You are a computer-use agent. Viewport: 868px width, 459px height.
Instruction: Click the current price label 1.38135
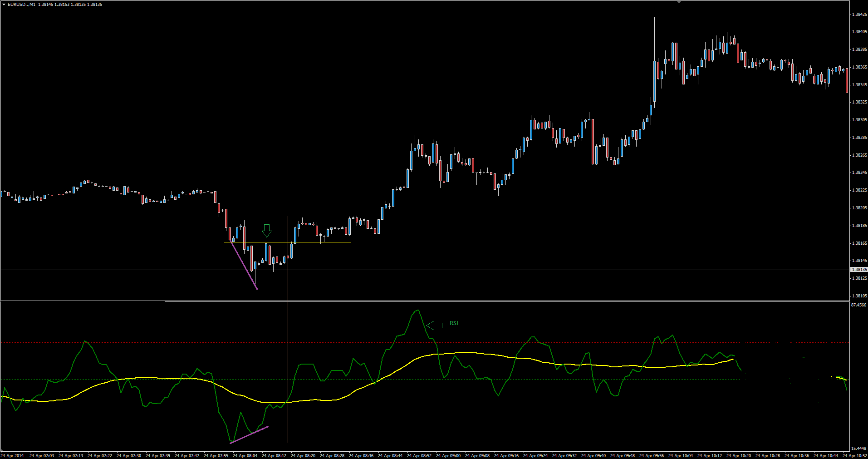[x=858, y=270]
